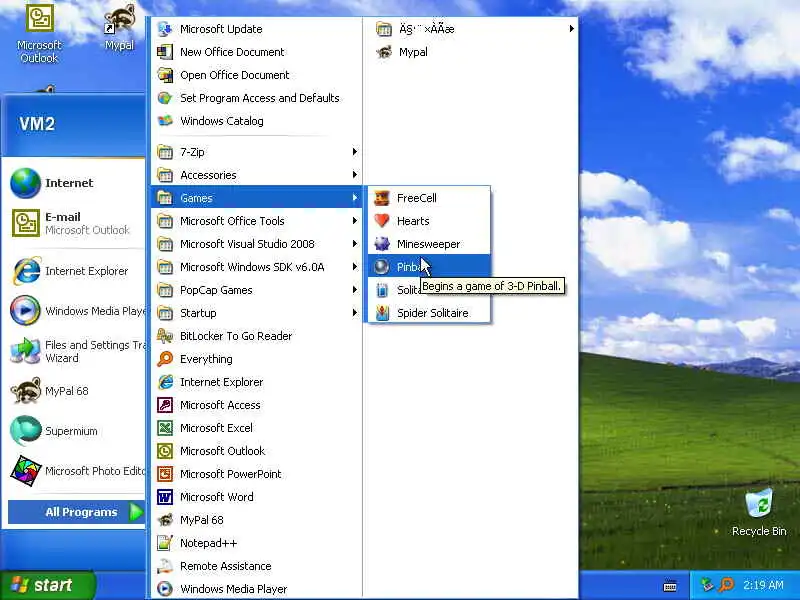Open Files and Settings Transfer Wizard
The width and height of the screenshot is (800, 600).
pyautogui.click(x=75, y=351)
